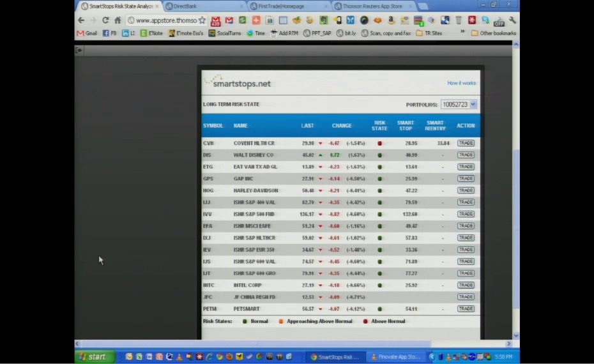Screen dimensions: 594x364
Task: Select the WALT DISNEY CO name cell
Action: pos(254,155)
